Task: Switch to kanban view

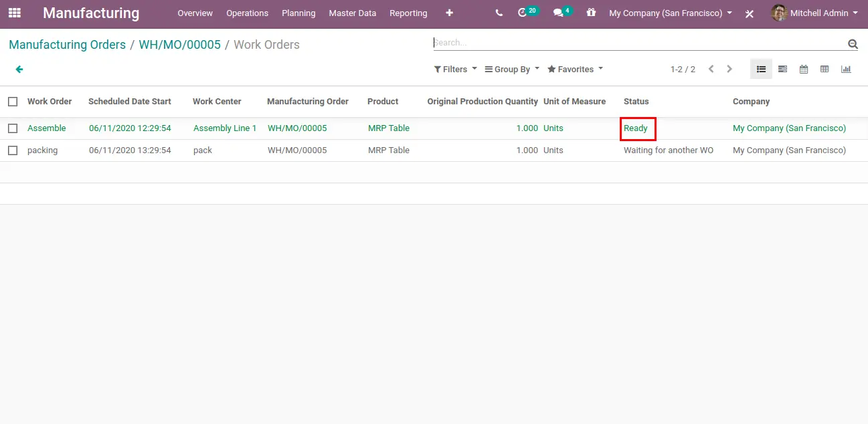Action: [782, 69]
